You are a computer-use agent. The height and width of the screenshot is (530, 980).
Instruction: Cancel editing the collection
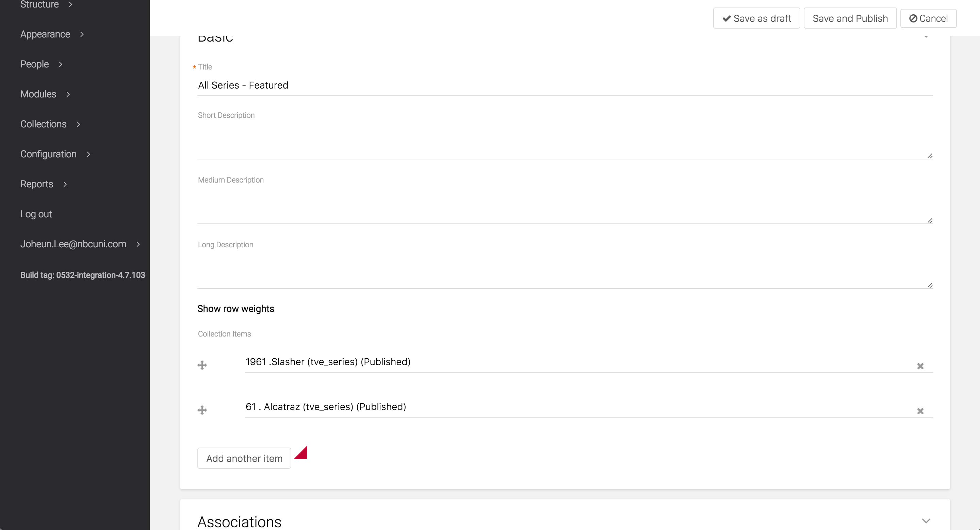pyautogui.click(x=928, y=18)
